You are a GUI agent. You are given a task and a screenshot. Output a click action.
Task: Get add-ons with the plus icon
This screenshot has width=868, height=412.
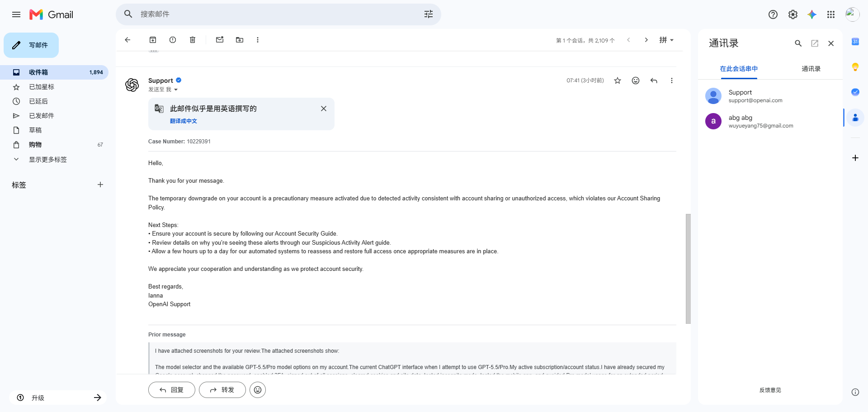coord(855,158)
